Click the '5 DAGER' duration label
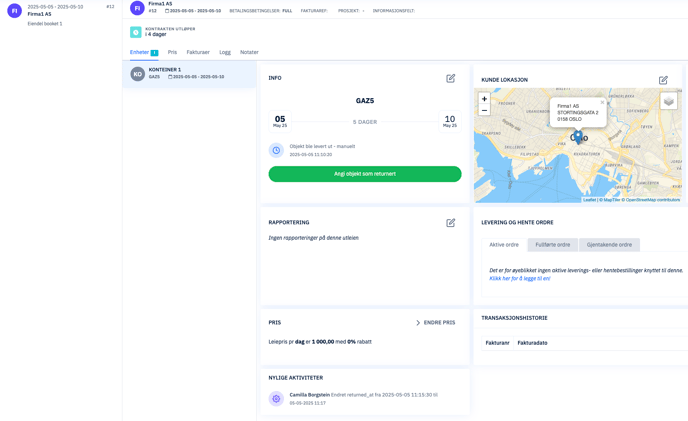Viewport: 688px width, 421px height. coord(365,122)
